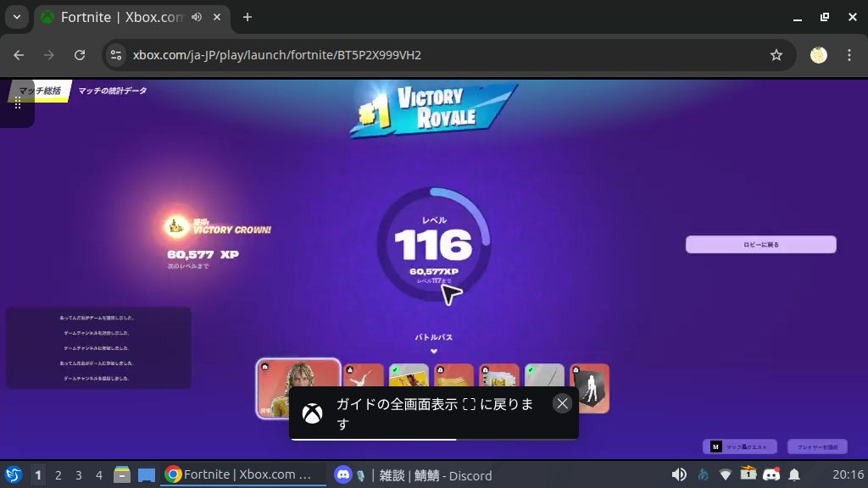The width and height of the screenshot is (868, 488).
Task: Close the Fortnite | Xbox.com tab
Action: tap(217, 17)
